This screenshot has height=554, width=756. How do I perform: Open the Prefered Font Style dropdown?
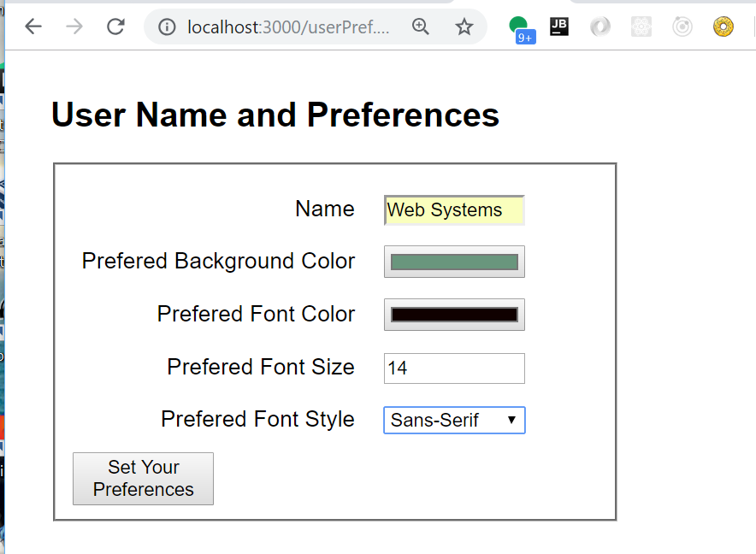(x=512, y=420)
